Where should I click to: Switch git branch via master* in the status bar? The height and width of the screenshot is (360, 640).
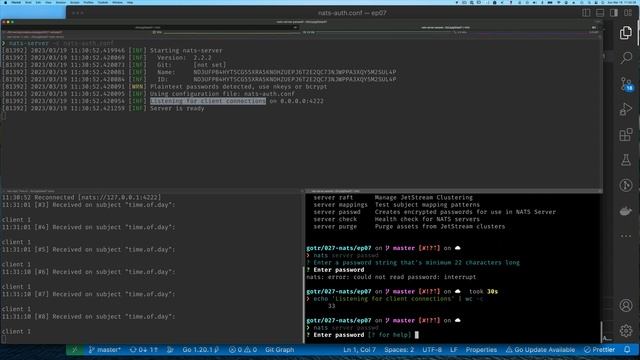click(x=105, y=350)
